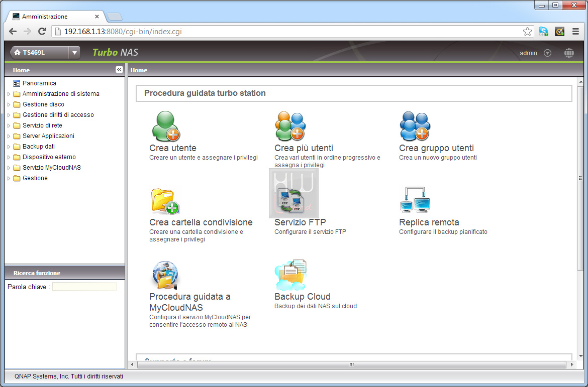
Task: Click the horizontal scrollbar thumb
Action: coord(352,364)
